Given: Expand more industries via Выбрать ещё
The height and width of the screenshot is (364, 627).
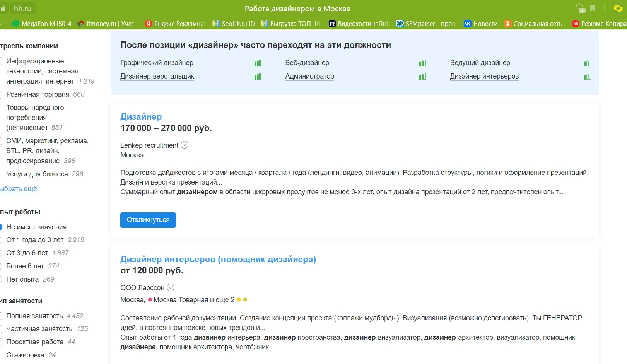Looking at the screenshot, I should (19, 189).
